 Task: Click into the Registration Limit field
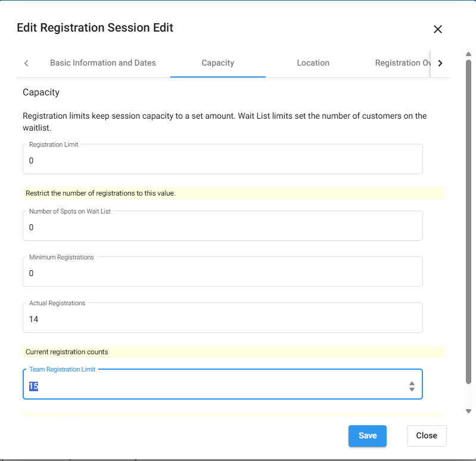(222, 160)
